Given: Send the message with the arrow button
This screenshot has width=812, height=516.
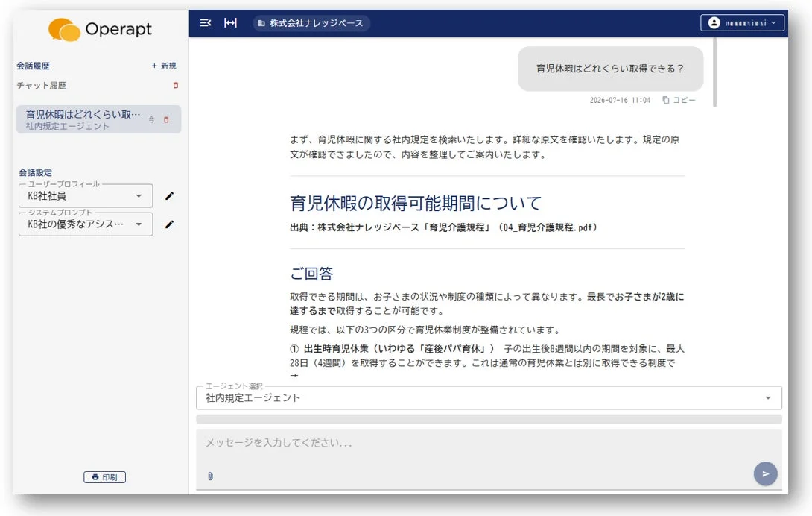Looking at the screenshot, I should coord(765,473).
